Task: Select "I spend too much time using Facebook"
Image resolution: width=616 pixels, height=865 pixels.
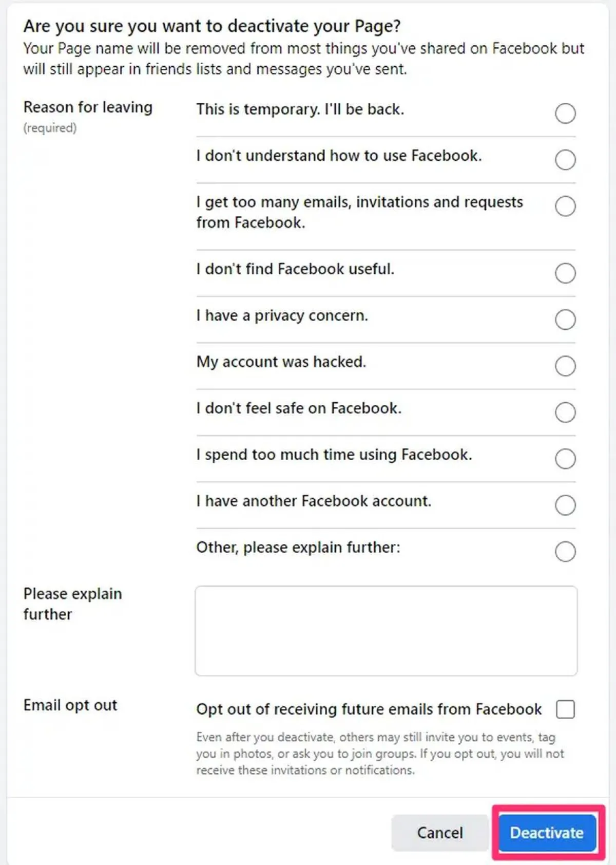Action: (565, 459)
